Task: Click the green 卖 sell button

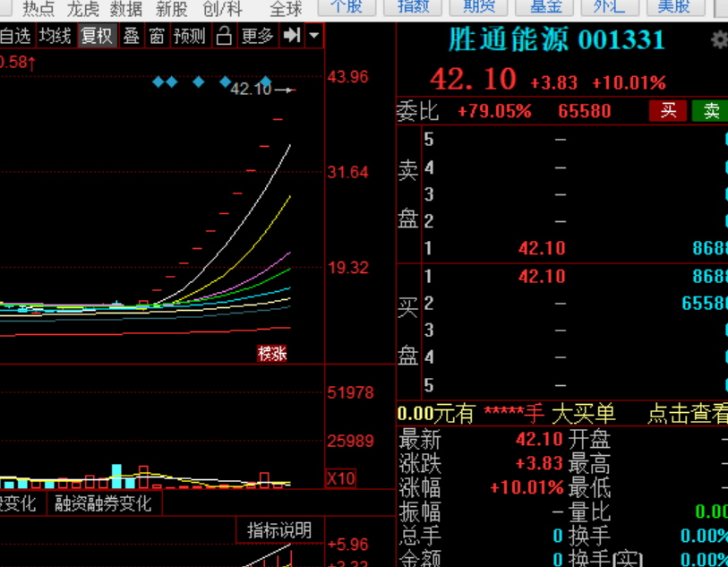Action: coord(711,111)
